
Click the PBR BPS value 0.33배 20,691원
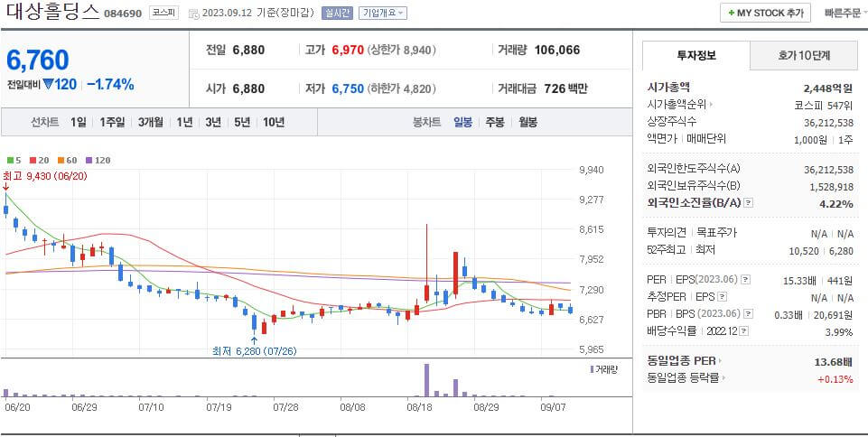(814, 315)
